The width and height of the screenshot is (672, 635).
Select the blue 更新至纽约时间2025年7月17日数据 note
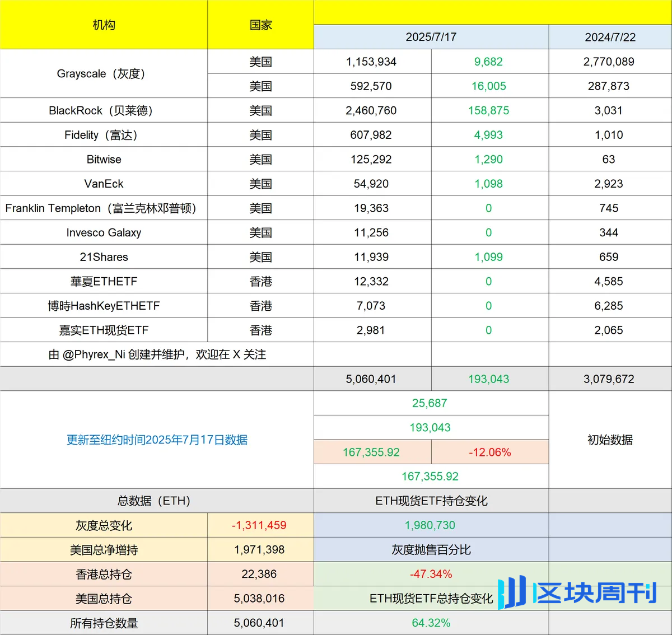pyautogui.click(x=157, y=440)
